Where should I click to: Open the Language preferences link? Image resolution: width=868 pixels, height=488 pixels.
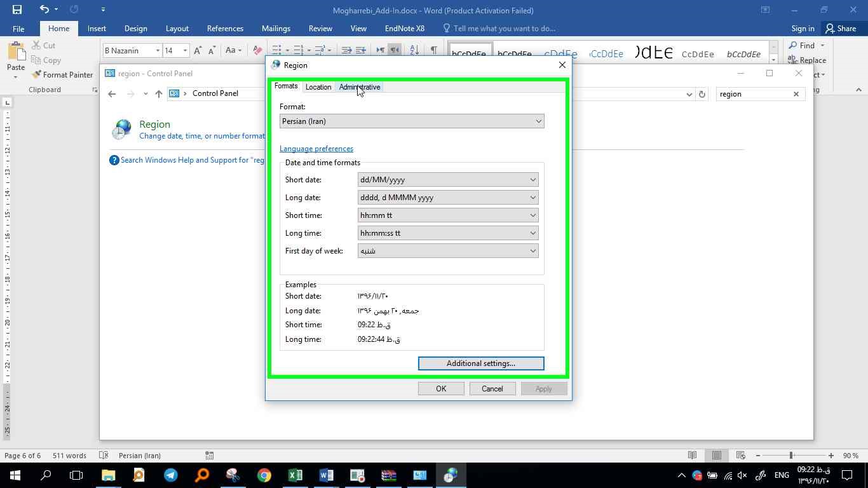pos(316,149)
